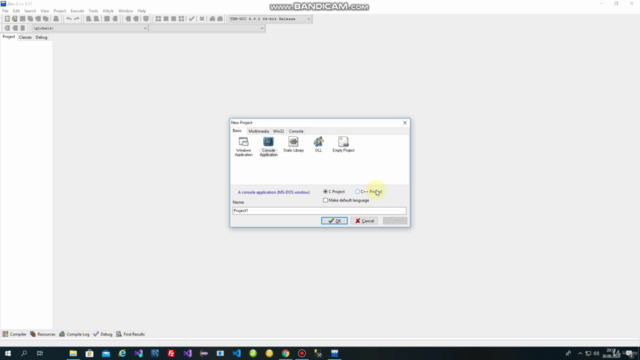
Task: Switch to the Win32 tab in New Project
Action: pyautogui.click(x=278, y=131)
